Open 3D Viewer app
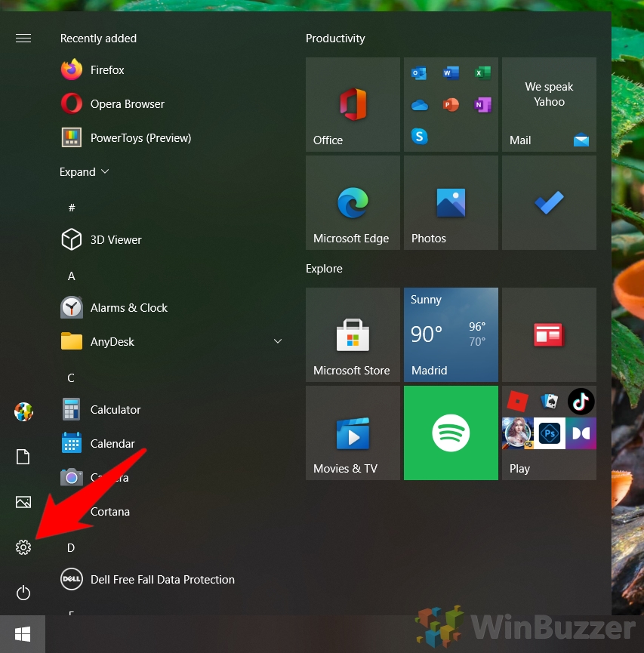The width and height of the screenshot is (644, 653). pos(101,239)
